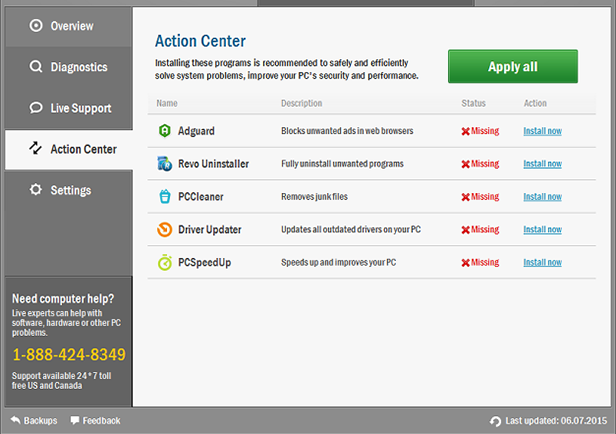Click the phone number 1-888-424-8349

[x=69, y=354]
